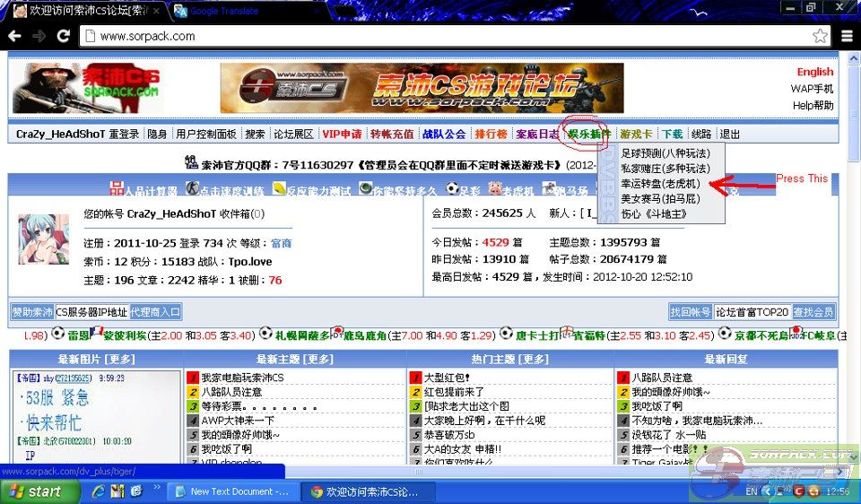Open the 隐身 nav item
The width and height of the screenshot is (861, 504).
(x=157, y=134)
